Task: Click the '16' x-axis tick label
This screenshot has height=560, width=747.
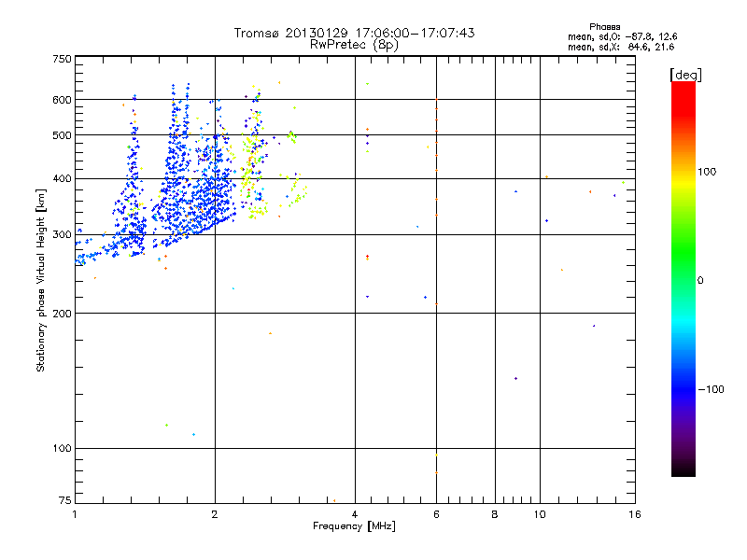Action: click(635, 514)
